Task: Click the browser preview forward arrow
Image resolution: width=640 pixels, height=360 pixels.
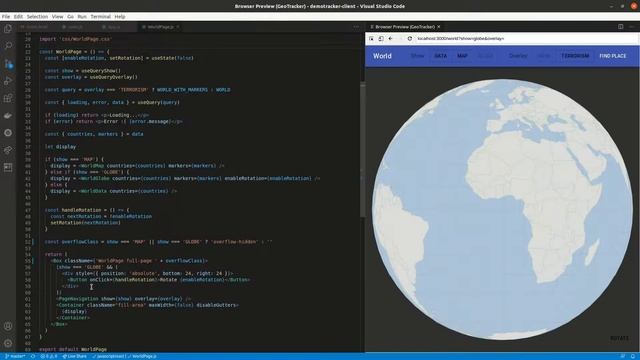Action: click(x=400, y=38)
